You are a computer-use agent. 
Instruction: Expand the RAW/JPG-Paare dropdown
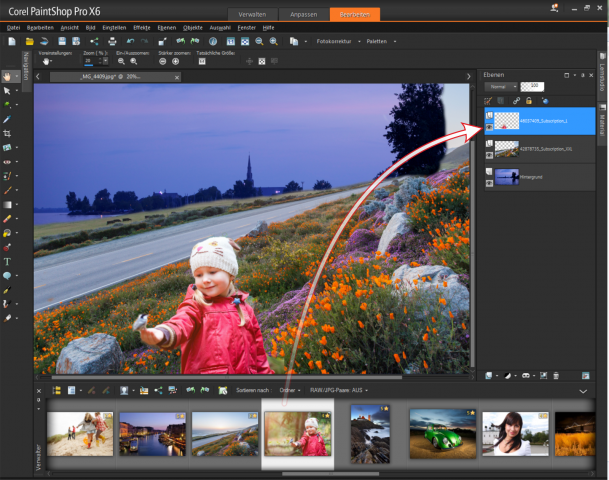[x=339, y=390]
